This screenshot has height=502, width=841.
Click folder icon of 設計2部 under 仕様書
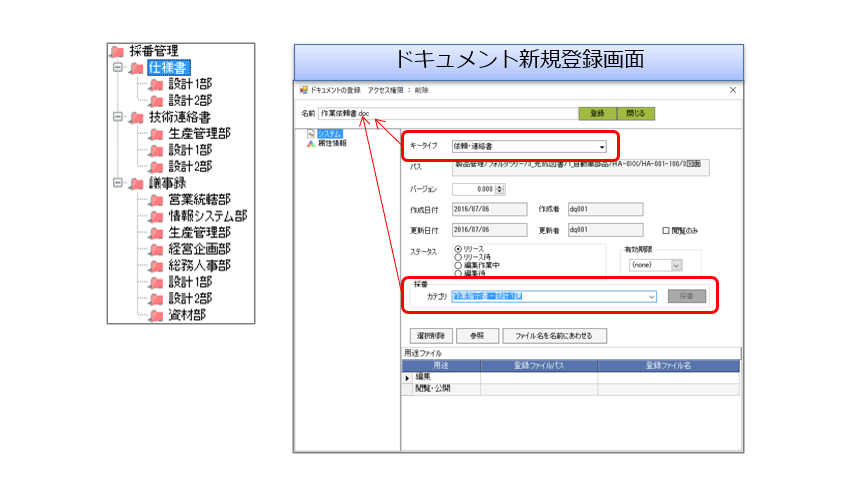[x=156, y=101]
